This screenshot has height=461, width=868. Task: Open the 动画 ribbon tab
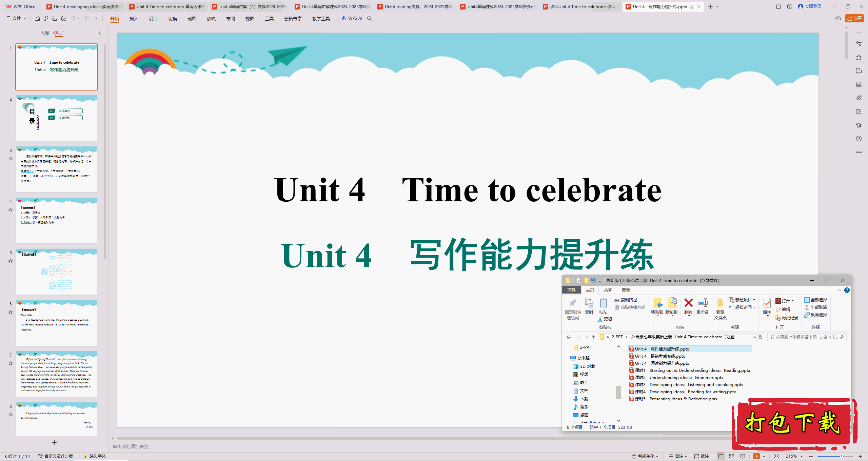click(192, 19)
